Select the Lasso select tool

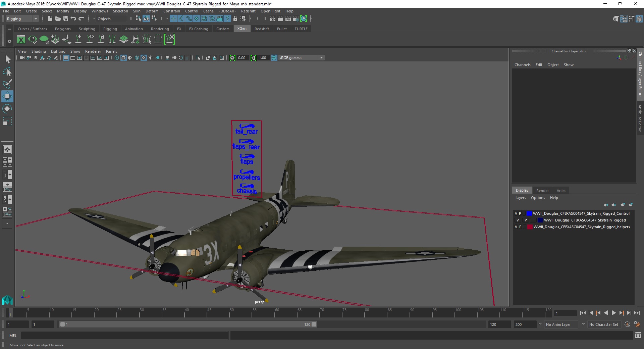click(x=7, y=72)
